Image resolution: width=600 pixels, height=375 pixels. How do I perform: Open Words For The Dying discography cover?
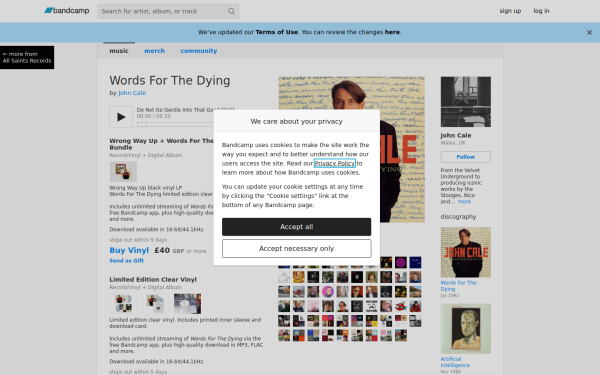point(466,253)
